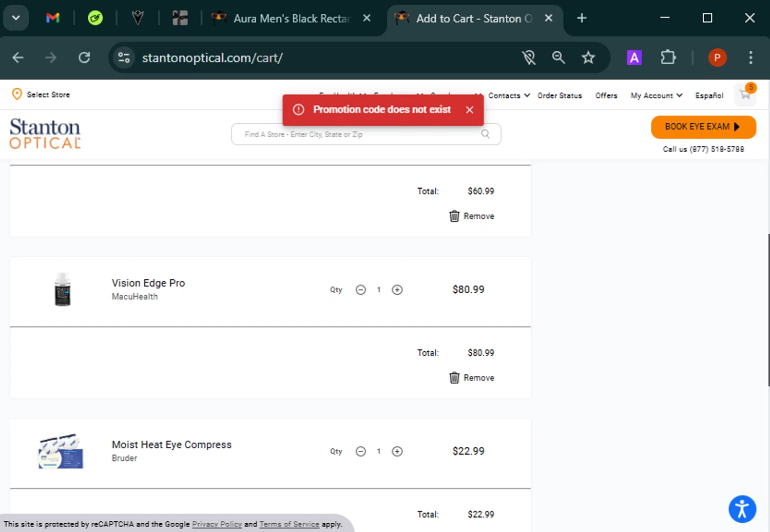Screen dimensions: 770x532
Task: Open the shopping cart icon
Action: point(745,94)
